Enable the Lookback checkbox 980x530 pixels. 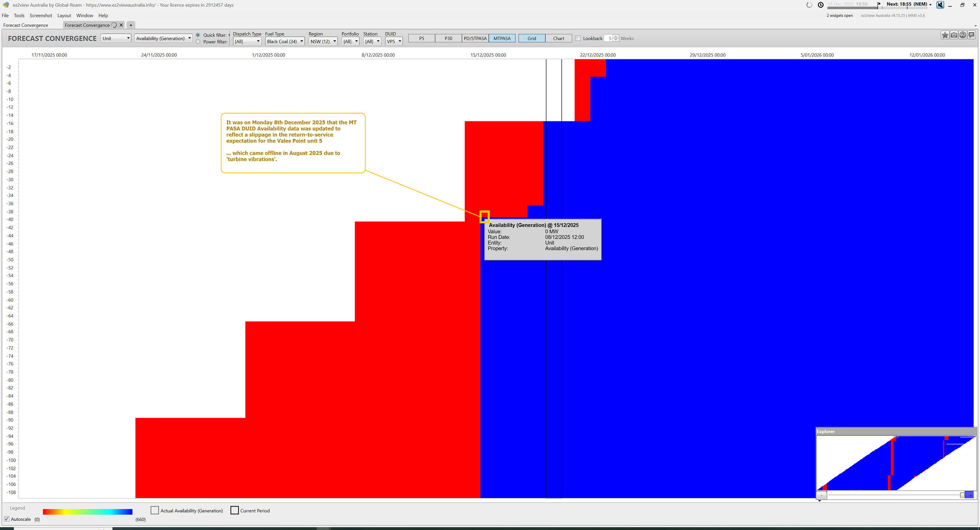(578, 38)
